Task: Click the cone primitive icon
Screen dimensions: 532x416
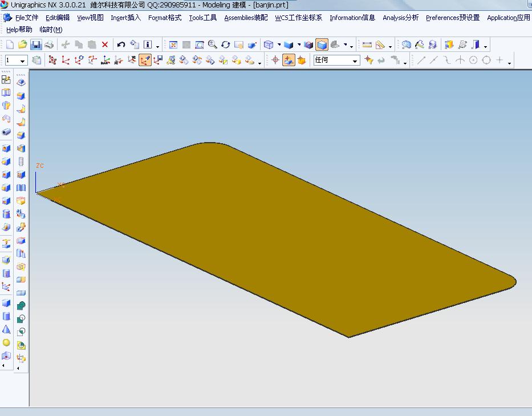Action: pos(6,329)
